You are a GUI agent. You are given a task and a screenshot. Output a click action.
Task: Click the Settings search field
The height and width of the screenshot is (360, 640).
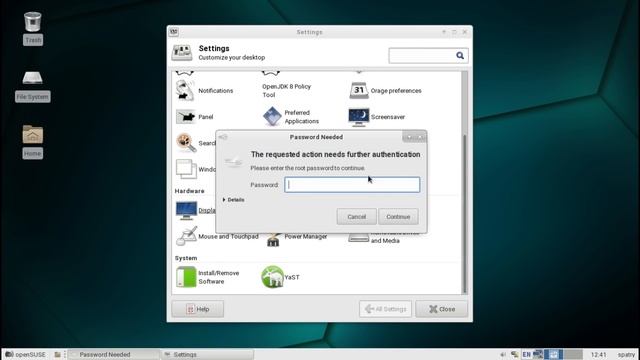tap(428, 56)
